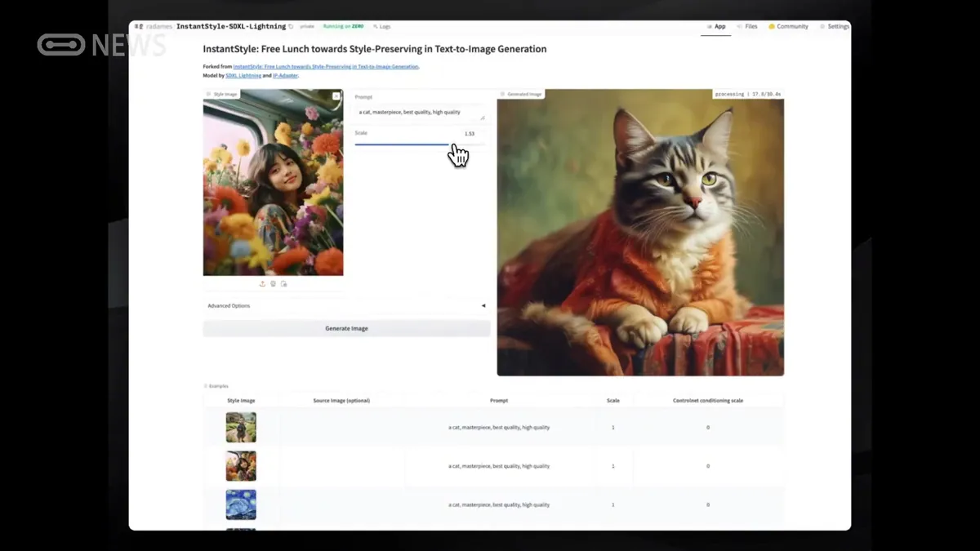
Task: Click the "private" visibility badge
Action: [307, 26]
